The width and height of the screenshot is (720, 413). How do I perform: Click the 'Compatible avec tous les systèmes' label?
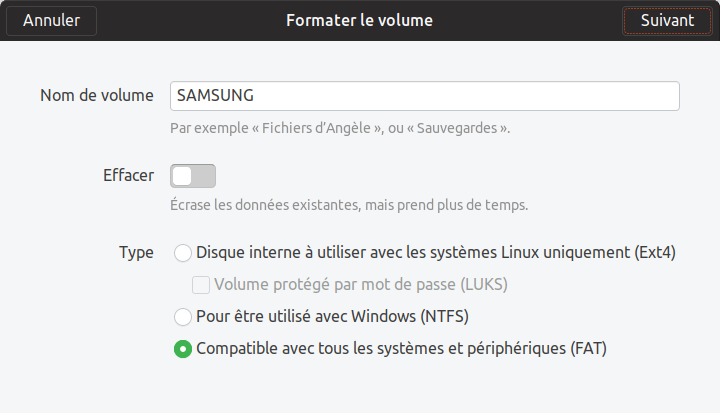(401, 349)
